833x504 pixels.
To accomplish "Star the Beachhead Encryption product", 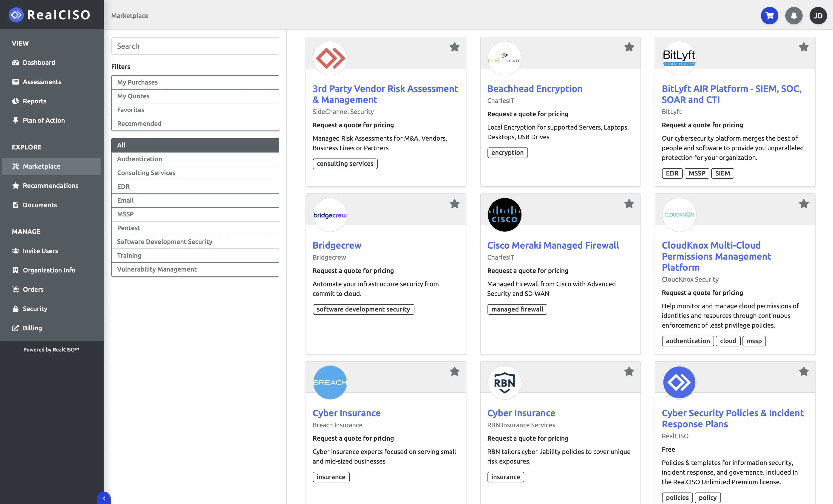I will coord(629,47).
